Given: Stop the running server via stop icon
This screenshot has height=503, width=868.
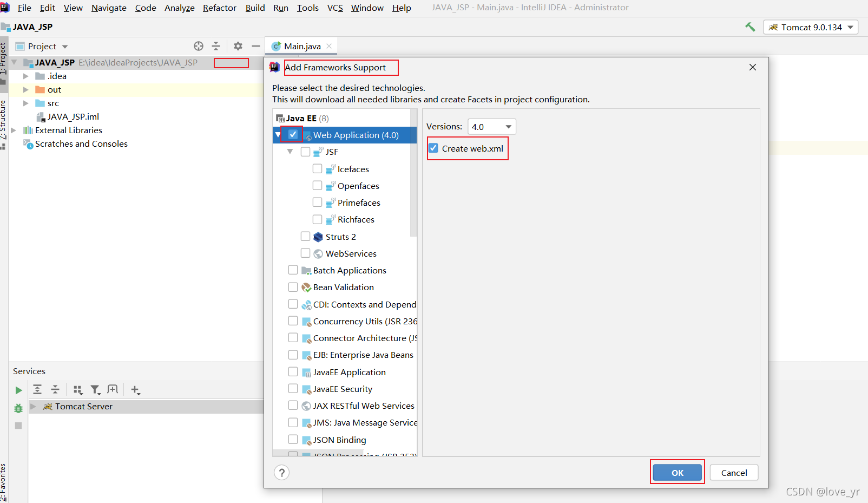Looking at the screenshot, I should [x=18, y=426].
